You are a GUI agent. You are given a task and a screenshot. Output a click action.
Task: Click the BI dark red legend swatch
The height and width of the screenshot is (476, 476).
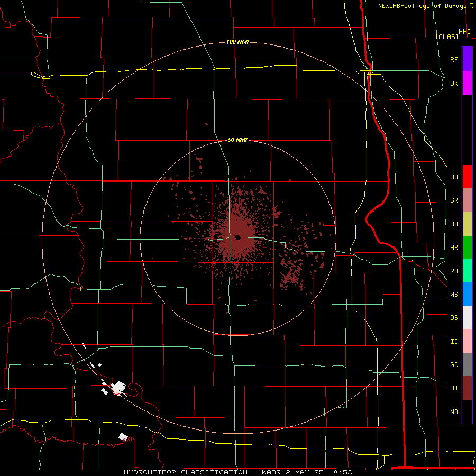coord(467,388)
